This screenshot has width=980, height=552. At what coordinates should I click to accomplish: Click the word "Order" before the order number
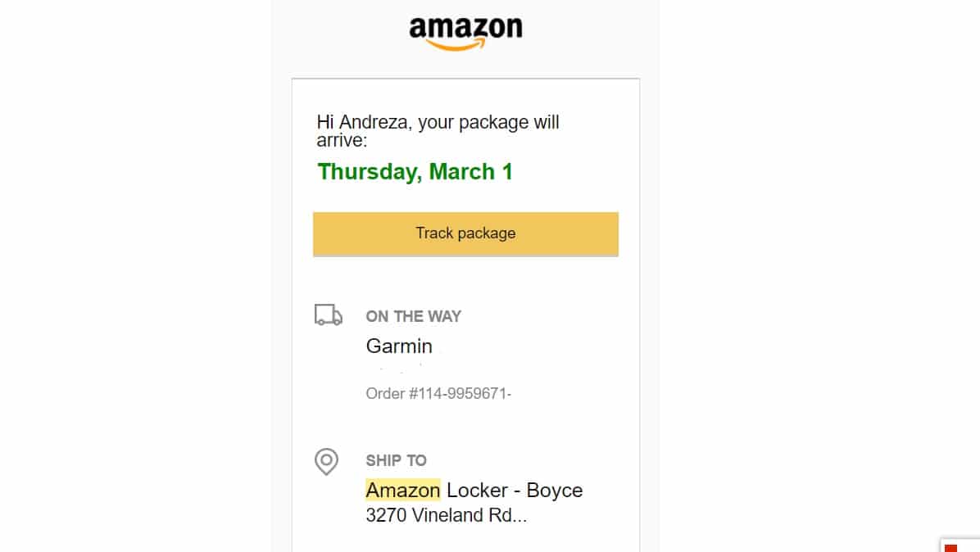tap(384, 394)
